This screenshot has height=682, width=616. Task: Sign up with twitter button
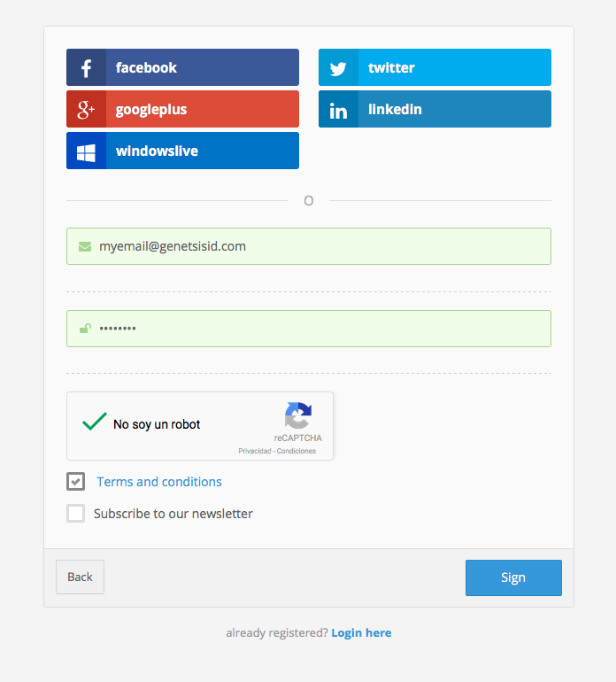coord(435,67)
